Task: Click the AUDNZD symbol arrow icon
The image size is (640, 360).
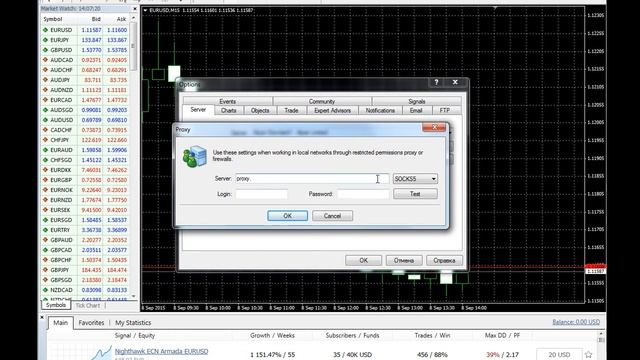Action: point(45,90)
